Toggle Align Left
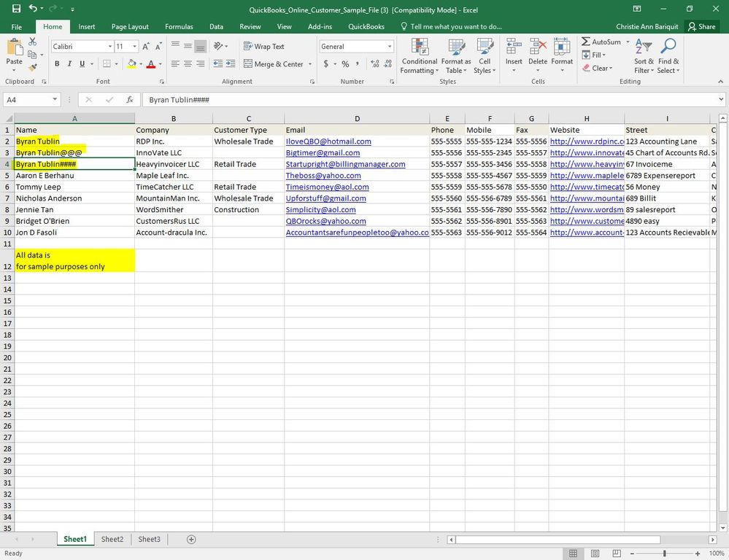Viewport: 729px width, 560px height. [175, 64]
